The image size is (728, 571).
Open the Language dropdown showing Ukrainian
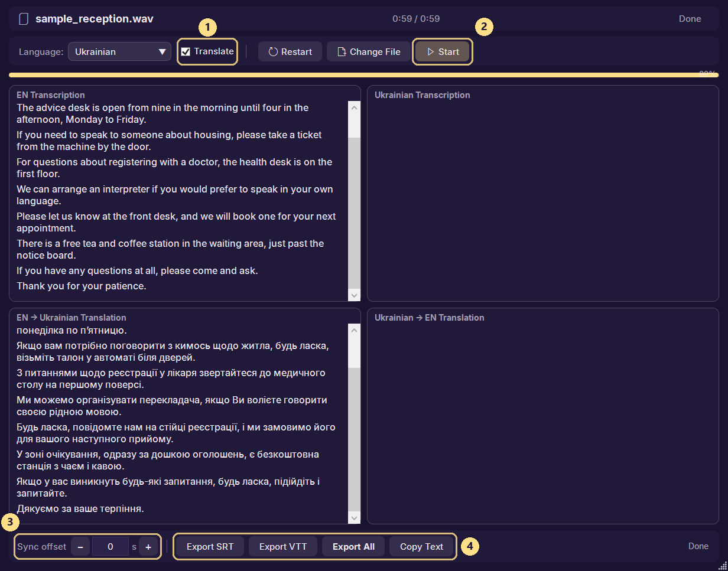(x=119, y=51)
